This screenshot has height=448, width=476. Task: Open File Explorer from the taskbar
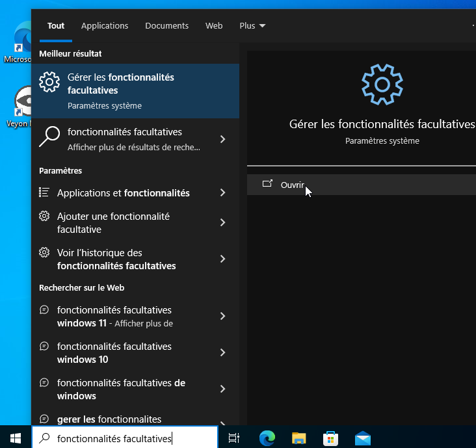point(299,438)
